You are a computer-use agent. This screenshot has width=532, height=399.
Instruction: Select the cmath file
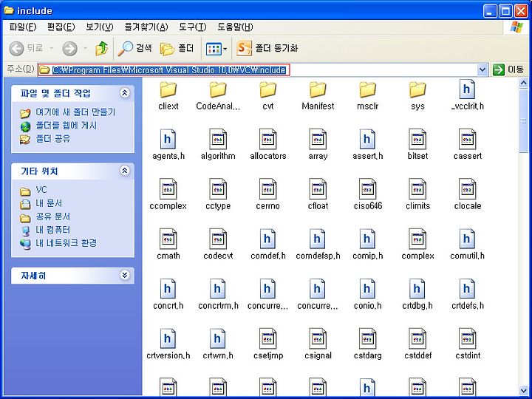tap(168, 245)
